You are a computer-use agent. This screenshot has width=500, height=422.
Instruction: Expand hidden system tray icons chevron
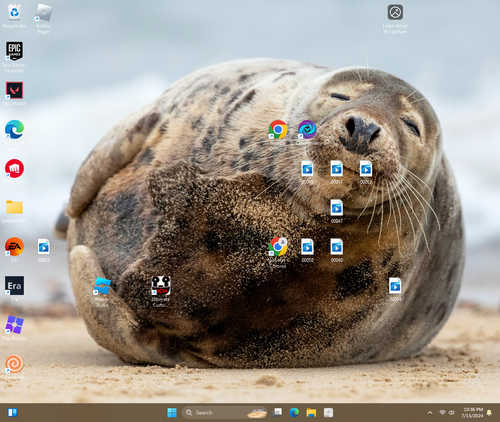point(430,413)
